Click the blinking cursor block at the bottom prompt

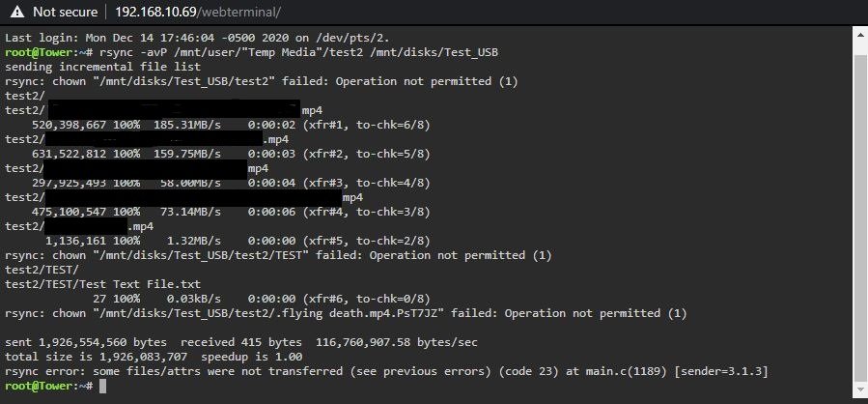pyautogui.click(x=102, y=386)
